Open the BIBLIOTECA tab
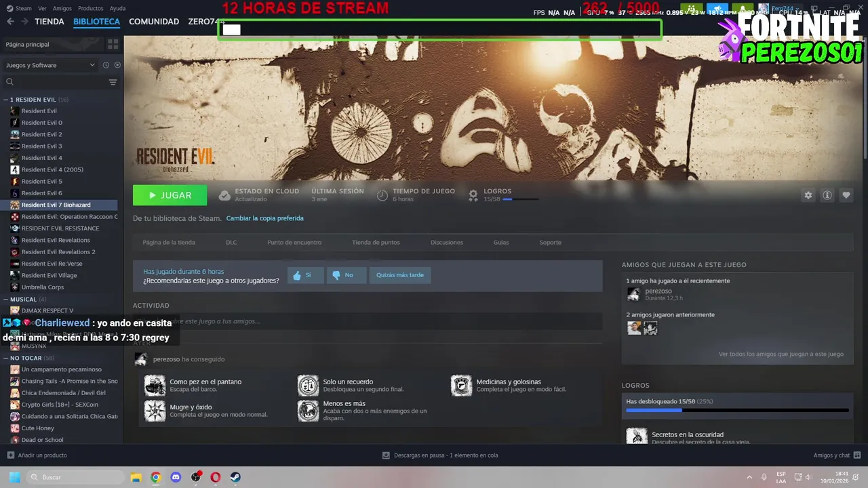 [x=96, y=22]
